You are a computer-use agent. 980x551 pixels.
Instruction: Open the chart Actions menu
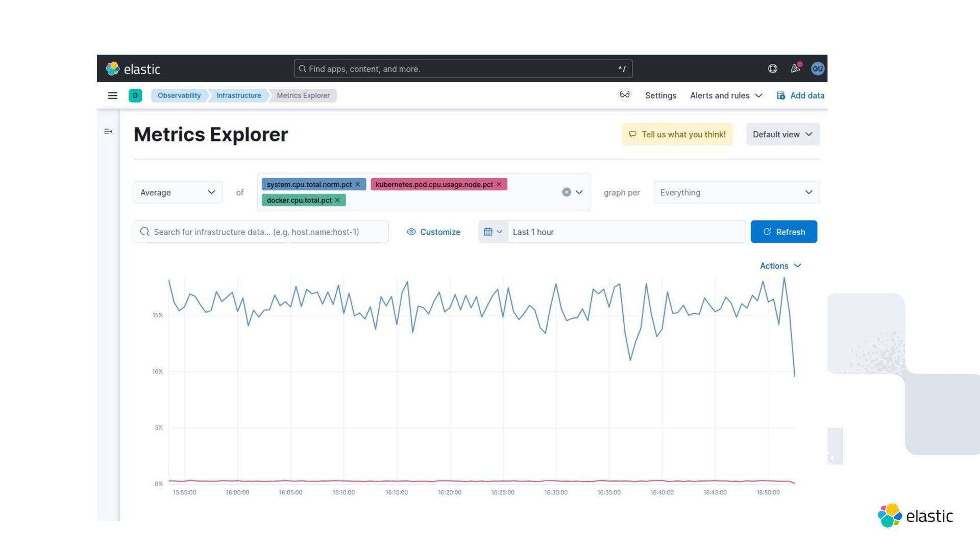click(780, 266)
